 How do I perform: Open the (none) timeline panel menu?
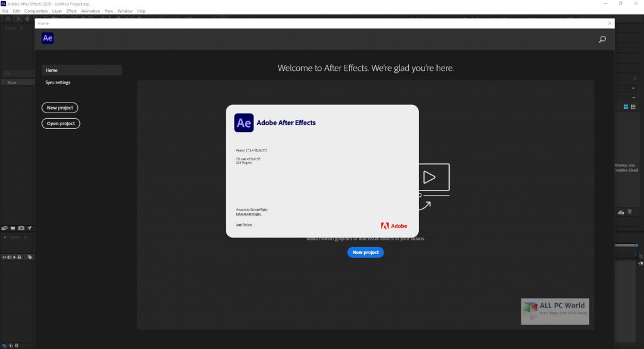tap(25, 237)
